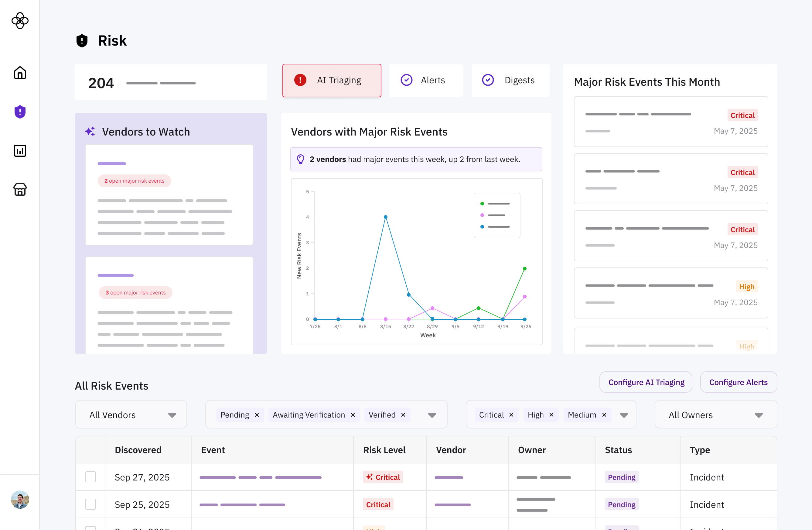Switch to the Digests tab

click(x=510, y=80)
